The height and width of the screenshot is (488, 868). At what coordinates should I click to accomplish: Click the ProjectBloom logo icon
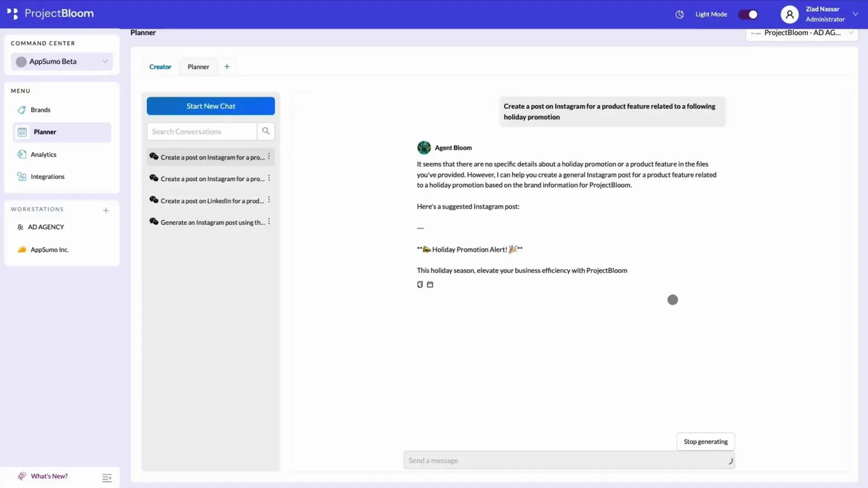(x=11, y=13)
